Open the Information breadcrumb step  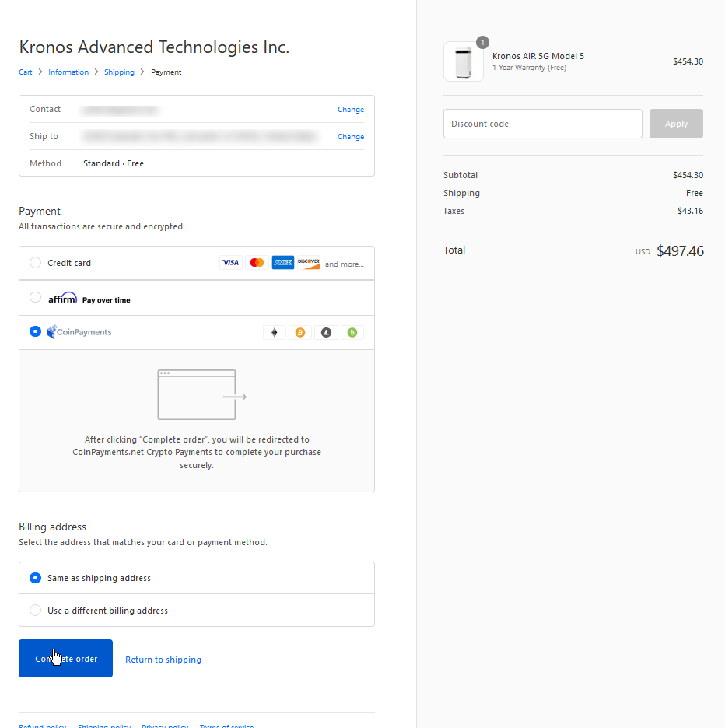(x=68, y=72)
